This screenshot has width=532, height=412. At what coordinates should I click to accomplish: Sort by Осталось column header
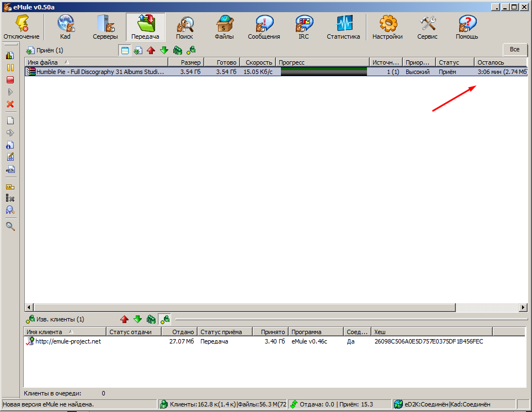501,62
